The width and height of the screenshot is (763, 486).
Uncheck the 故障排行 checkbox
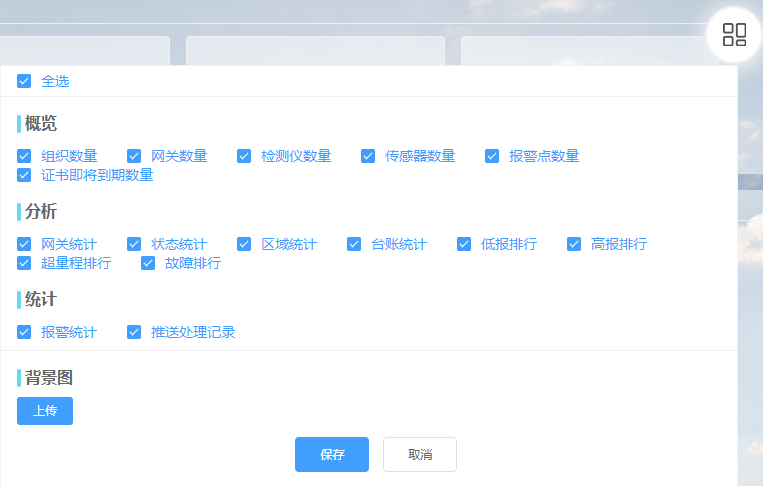point(148,263)
